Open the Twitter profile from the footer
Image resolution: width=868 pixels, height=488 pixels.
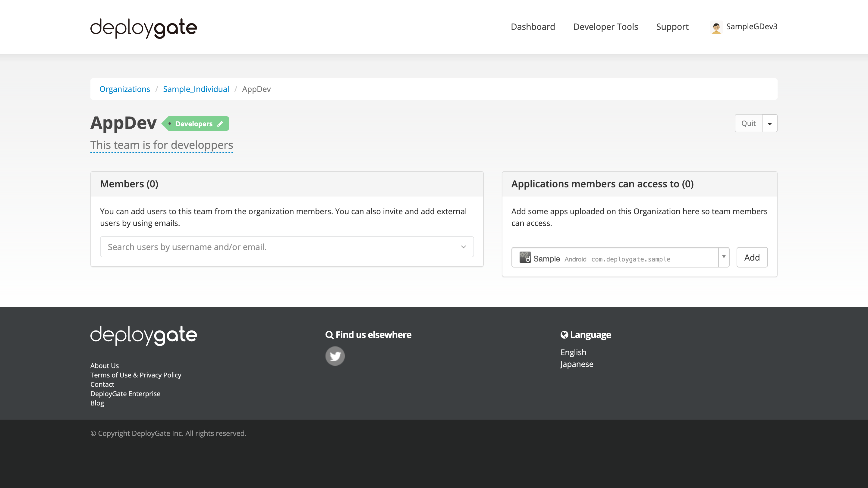335,356
